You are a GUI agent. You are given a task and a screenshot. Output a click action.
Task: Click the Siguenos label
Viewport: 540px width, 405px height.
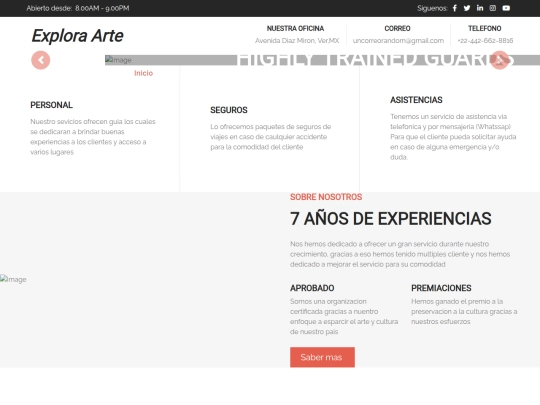(432, 8)
